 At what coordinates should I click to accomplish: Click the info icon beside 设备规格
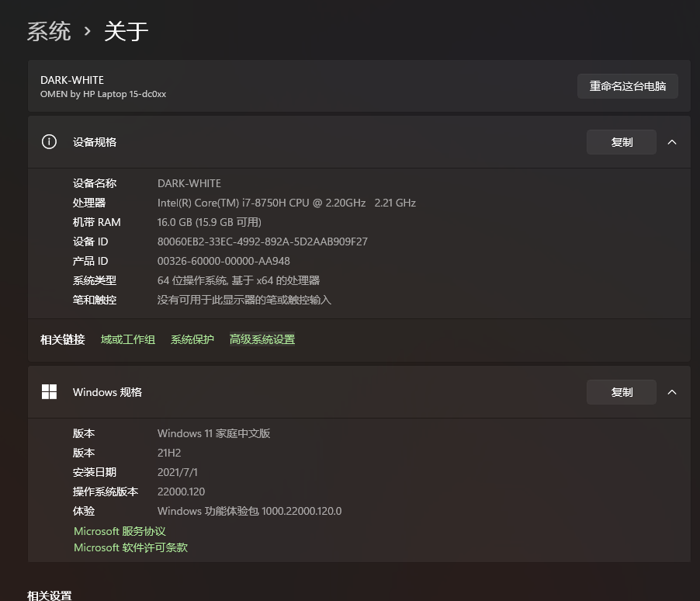49,142
